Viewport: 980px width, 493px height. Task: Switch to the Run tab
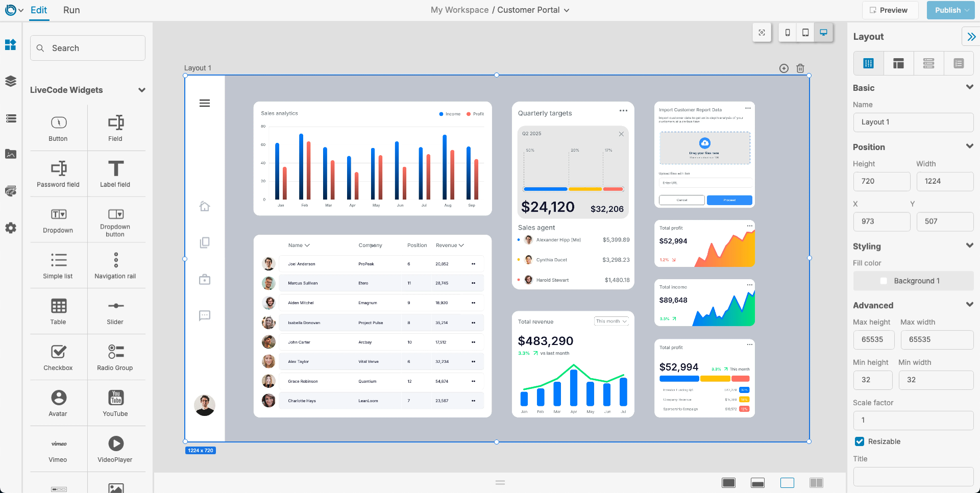71,10
